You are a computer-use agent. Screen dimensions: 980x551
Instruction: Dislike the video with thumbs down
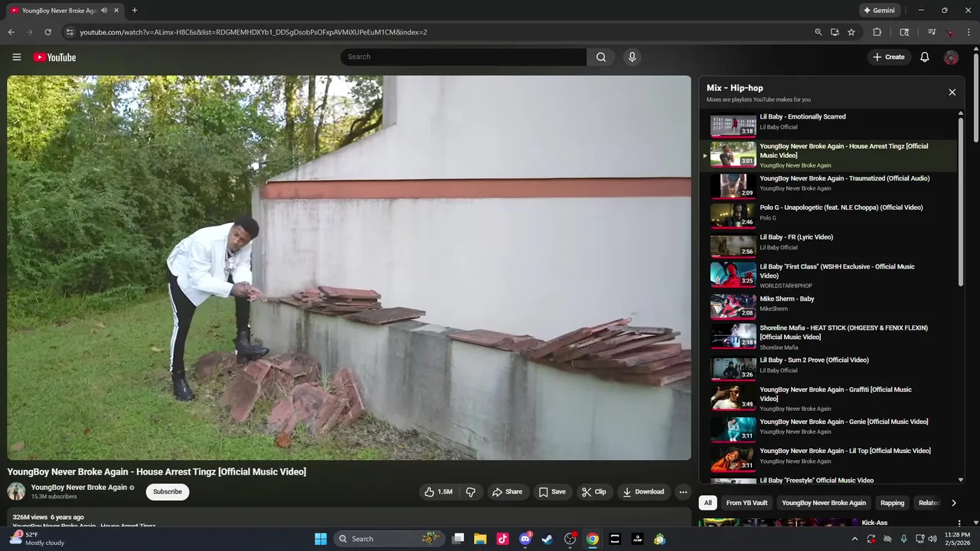(x=471, y=492)
